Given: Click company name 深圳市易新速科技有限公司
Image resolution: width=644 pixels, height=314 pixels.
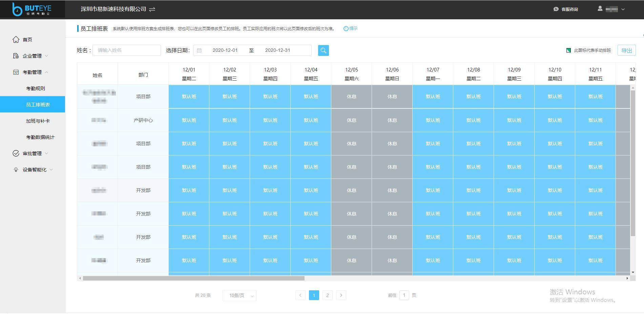Looking at the screenshot, I should point(113,9).
